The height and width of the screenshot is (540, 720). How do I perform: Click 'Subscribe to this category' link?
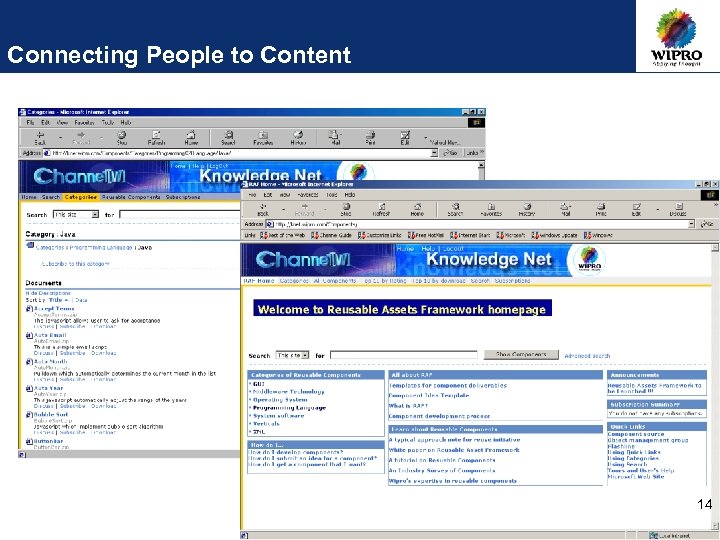point(76,264)
